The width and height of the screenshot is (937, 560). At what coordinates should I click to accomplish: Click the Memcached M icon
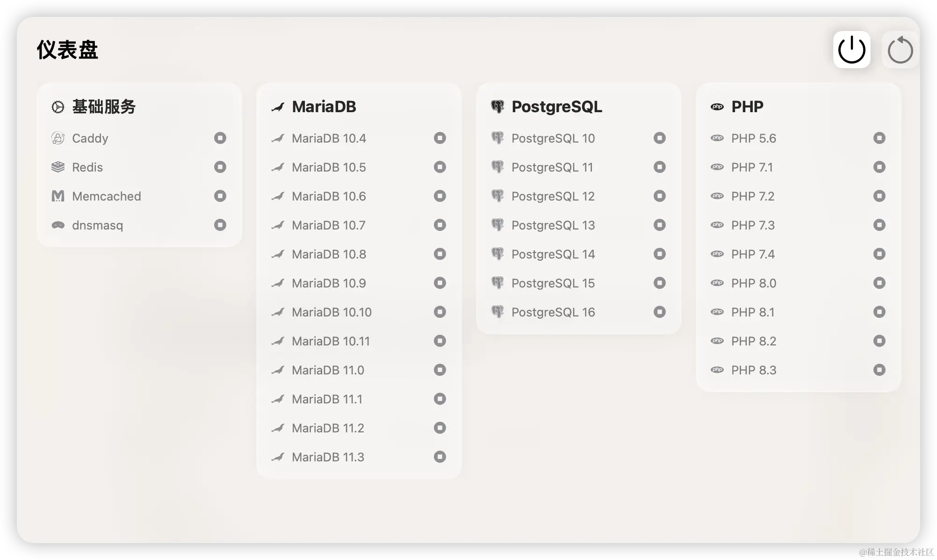58,196
